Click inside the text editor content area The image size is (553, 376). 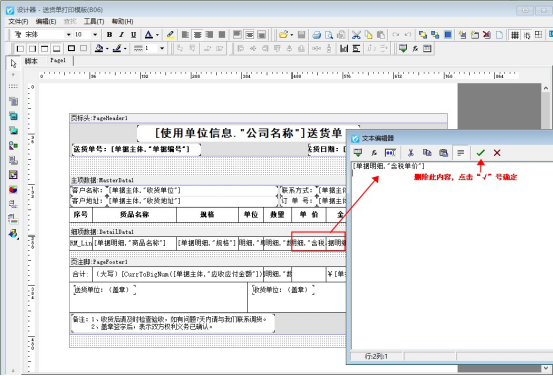(x=452, y=256)
